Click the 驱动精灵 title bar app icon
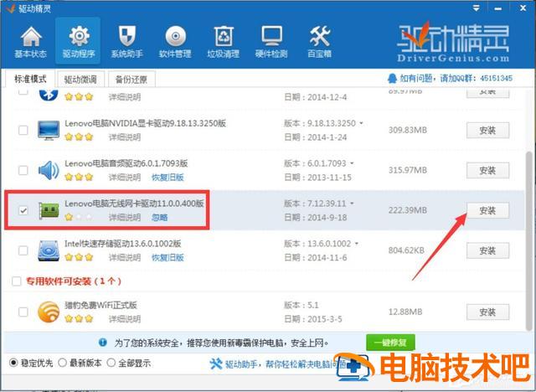Screen dimensions: 536x392 [11, 8]
